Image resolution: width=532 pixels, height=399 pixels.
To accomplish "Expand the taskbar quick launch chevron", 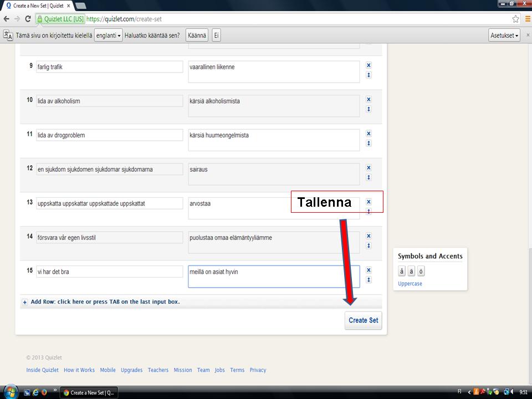I will click(55, 390).
